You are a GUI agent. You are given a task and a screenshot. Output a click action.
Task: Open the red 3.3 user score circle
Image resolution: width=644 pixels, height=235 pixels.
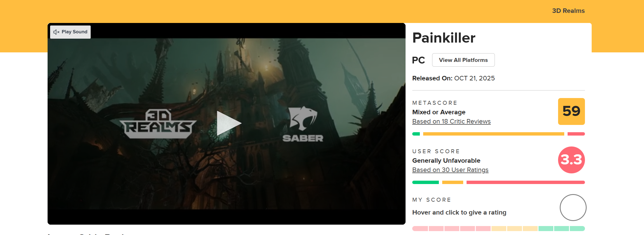point(571,160)
